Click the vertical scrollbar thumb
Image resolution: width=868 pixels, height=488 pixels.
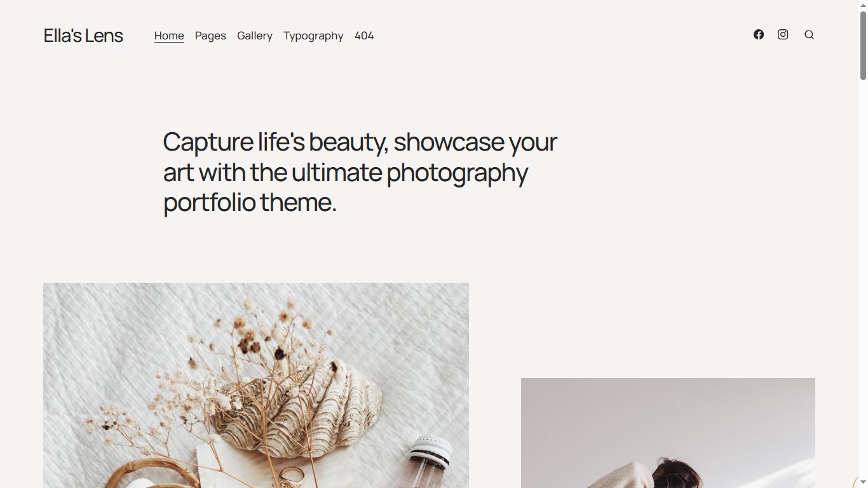[863, 46]
